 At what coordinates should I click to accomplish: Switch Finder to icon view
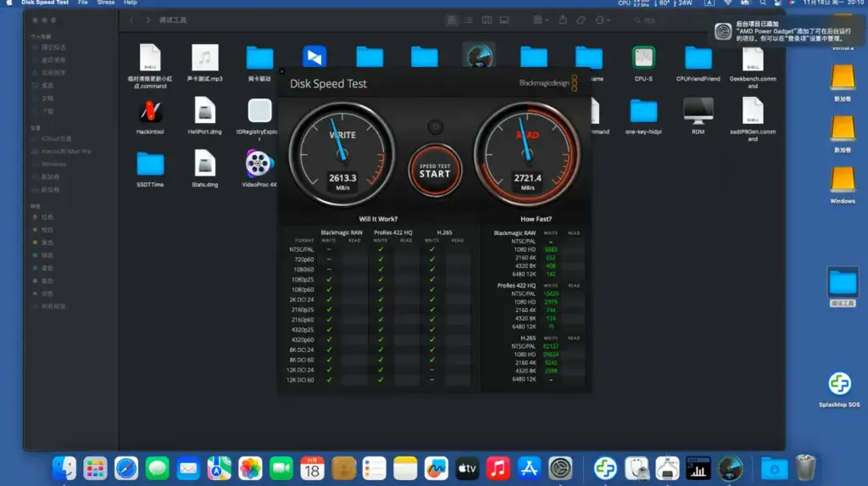pyautogui.click(x=452, y=20)
